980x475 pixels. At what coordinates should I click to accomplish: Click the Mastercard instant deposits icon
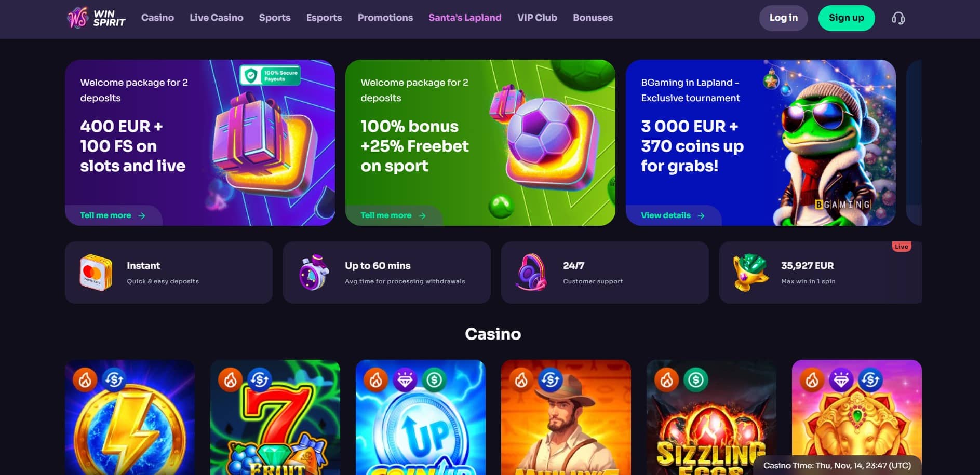tap(96, 273)
